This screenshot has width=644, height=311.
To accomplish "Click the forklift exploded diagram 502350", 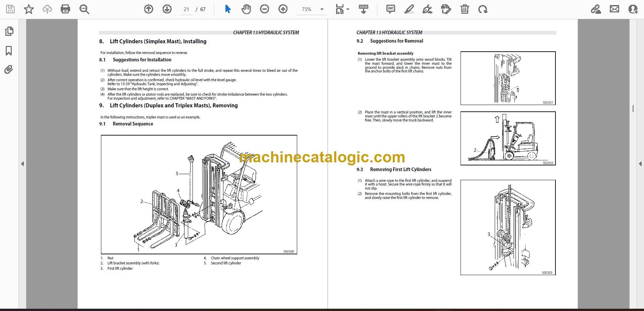I will coord(199,195).
